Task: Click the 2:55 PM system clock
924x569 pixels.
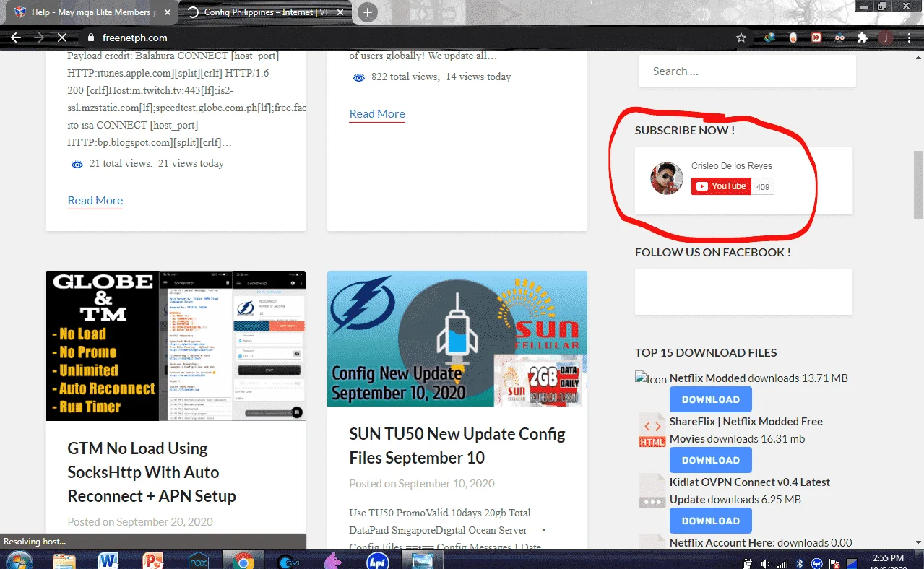Action: pyautogui.click(x=887, y=558)
